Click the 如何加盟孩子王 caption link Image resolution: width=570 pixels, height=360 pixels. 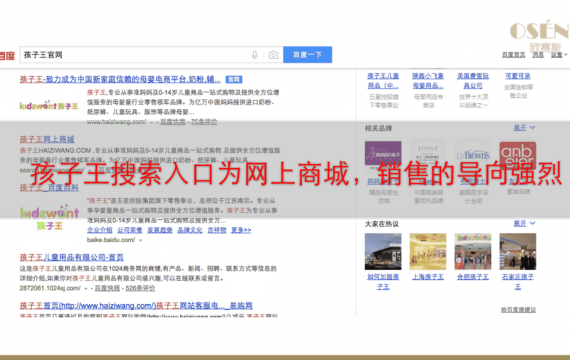pyautogui.click(x=383, y=282)
